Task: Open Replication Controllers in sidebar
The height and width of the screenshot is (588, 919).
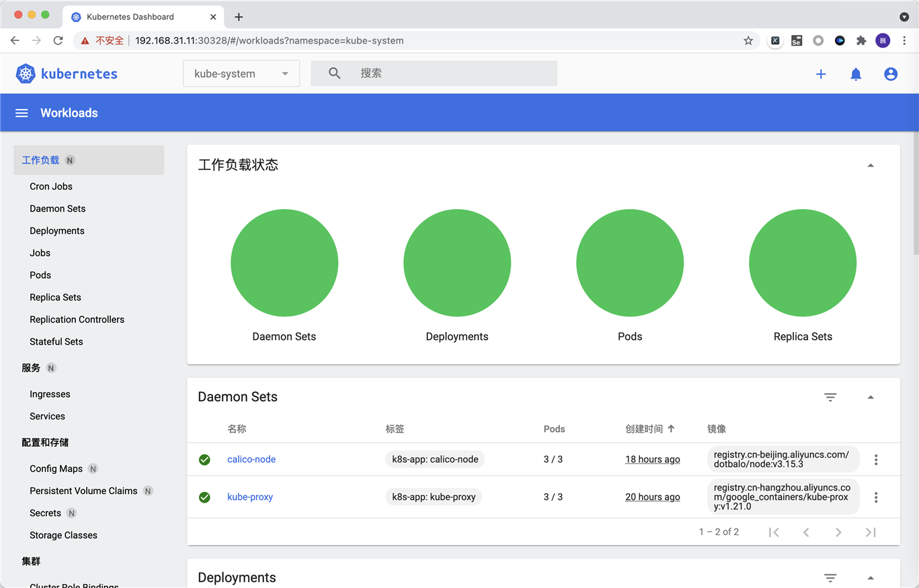Action: click(x=77, y=319)
